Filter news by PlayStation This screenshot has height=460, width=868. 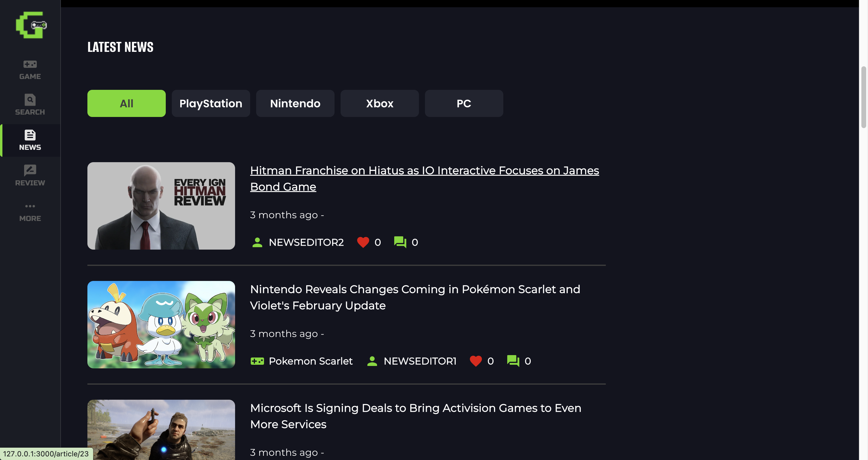[x=211, y=103]
